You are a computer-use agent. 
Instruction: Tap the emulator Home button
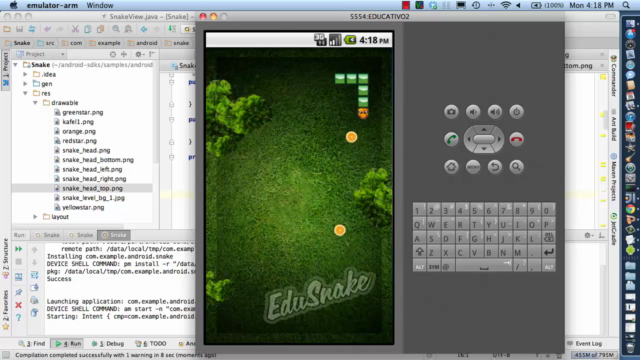point(451,167)
